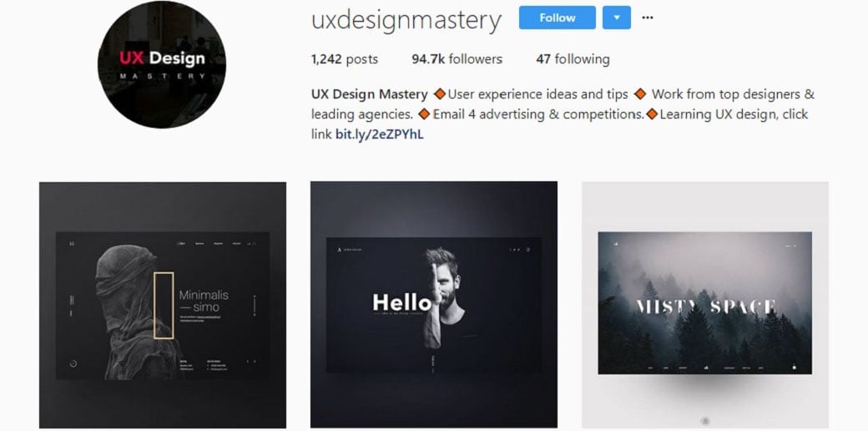Open the three-dots options menu

pos(647,18)
